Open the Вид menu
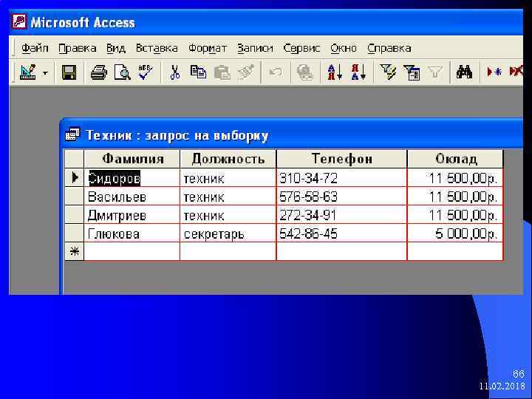 coord(116,48)
